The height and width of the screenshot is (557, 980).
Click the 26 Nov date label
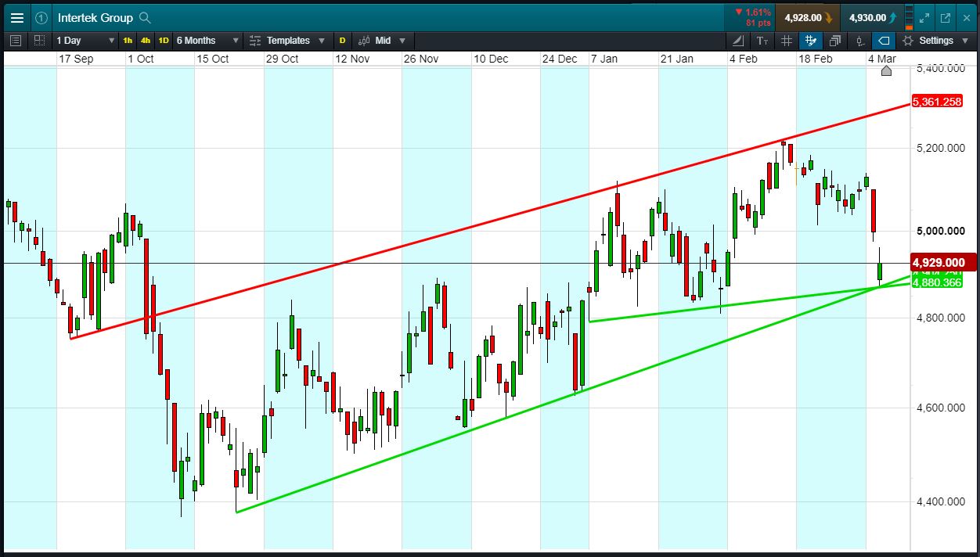coord(421,59)
